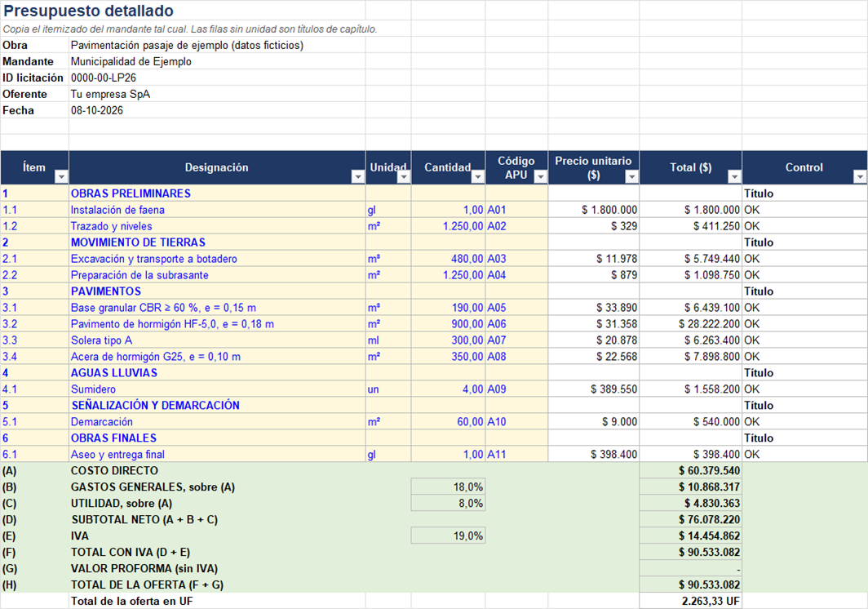
Task: Open the Total ($) column filter dropdown
Action: click(734, 176)
